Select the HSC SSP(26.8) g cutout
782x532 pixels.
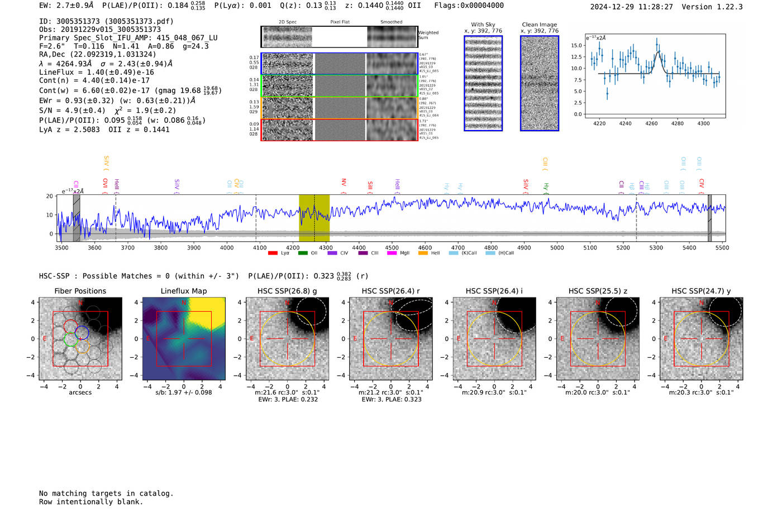(x=287, y=339)
